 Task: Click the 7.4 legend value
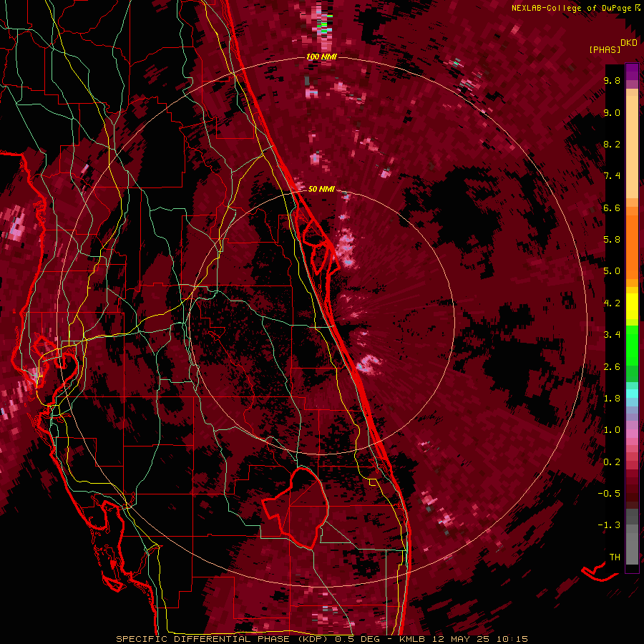click(612, 176)
